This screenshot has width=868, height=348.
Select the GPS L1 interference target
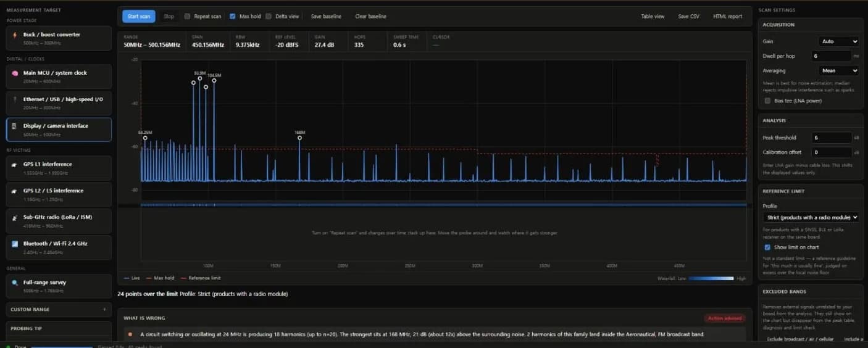[59, 168]
